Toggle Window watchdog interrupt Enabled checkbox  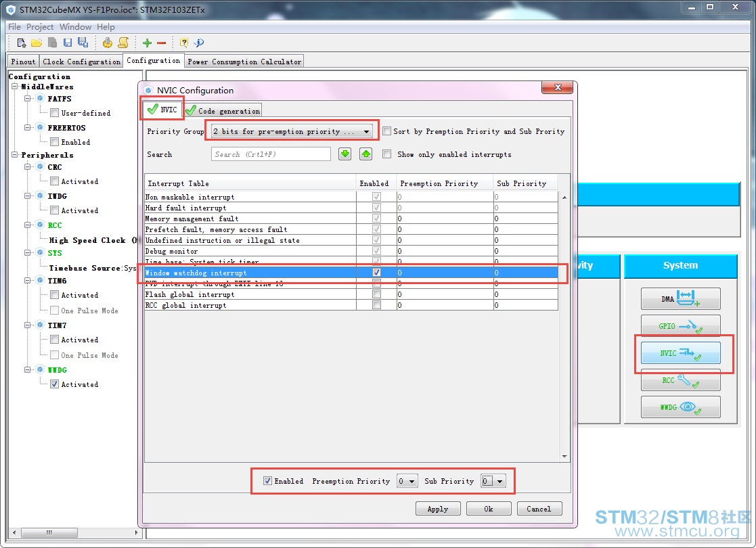click(x=376, y=273)
